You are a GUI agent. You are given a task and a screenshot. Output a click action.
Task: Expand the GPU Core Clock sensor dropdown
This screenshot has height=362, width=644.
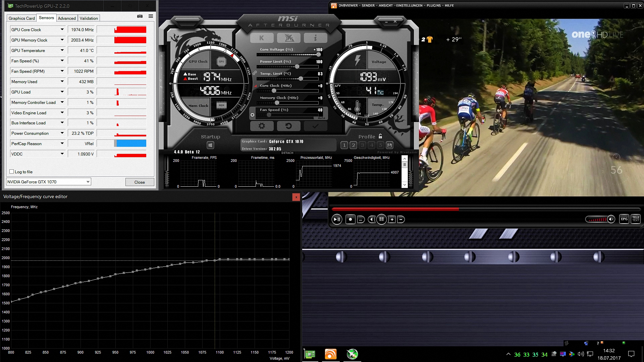coord(62,29)
